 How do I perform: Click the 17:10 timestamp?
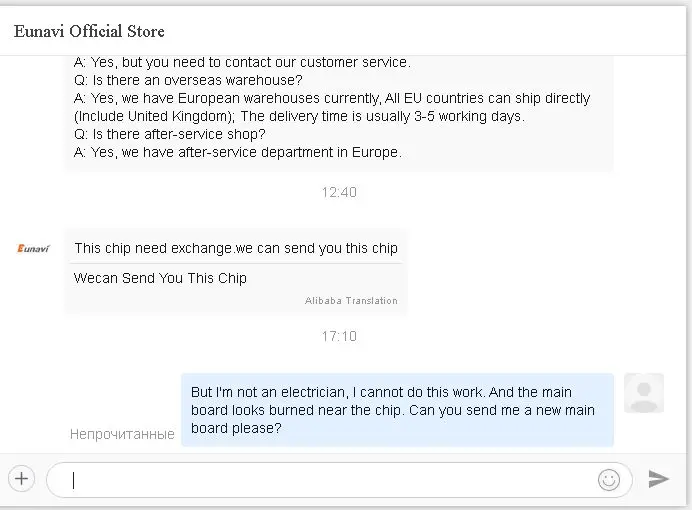[339, 336]
